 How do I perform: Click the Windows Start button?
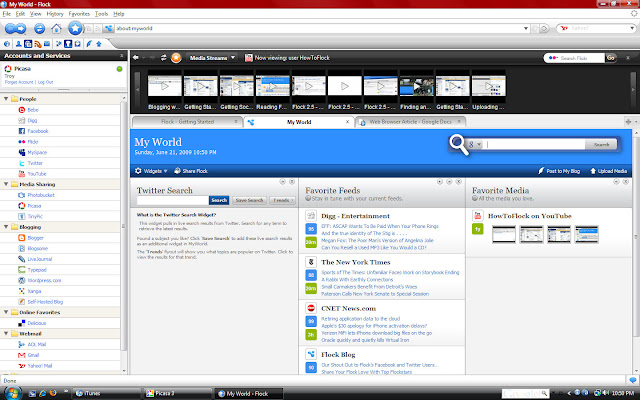point(12,393)
